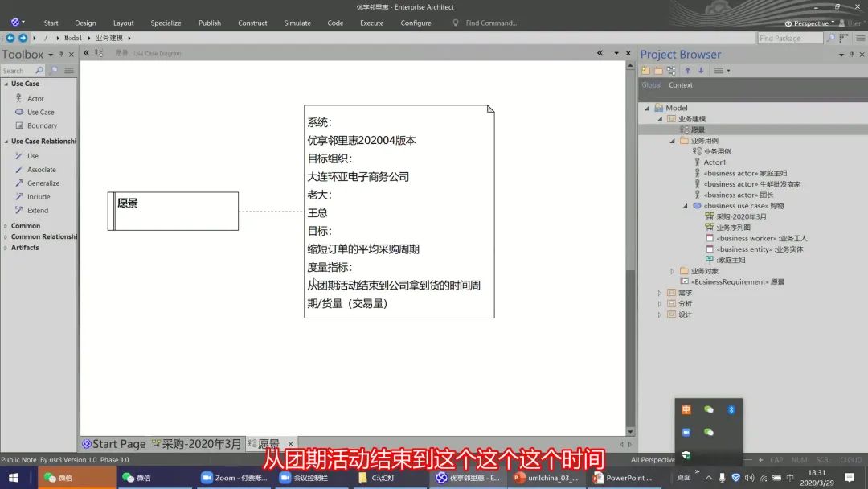The image size is (868, 489).
Task: Open the Toolbox dropdown arrow
Action: [x=51, y=55]
